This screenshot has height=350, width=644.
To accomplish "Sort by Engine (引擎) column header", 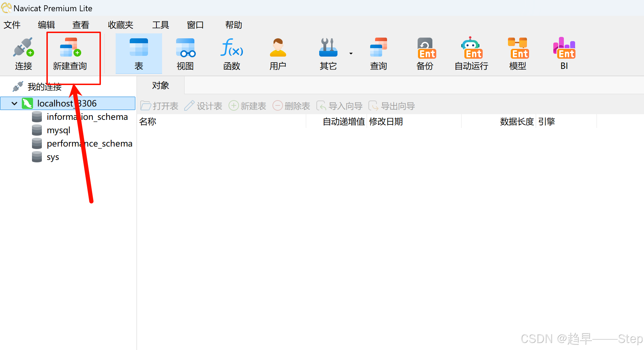I will click(566, 122).
